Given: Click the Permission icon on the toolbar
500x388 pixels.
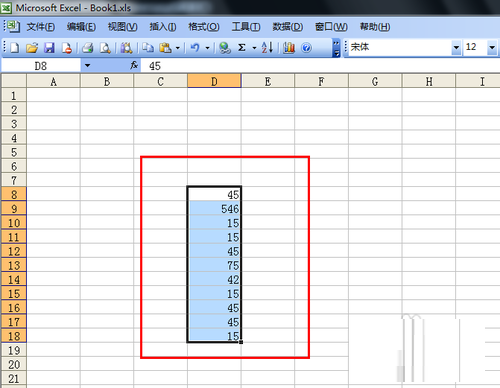Looking at the screenshot, I should coord(67,48).
